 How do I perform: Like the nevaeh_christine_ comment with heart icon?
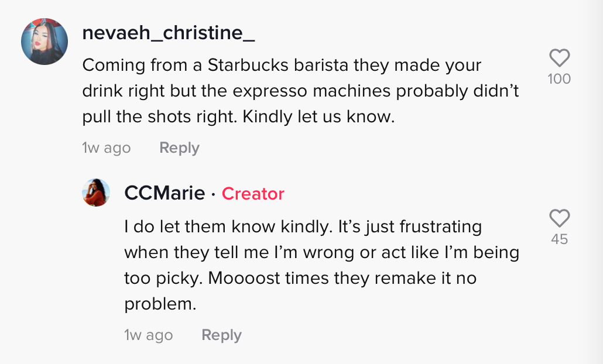559,58
